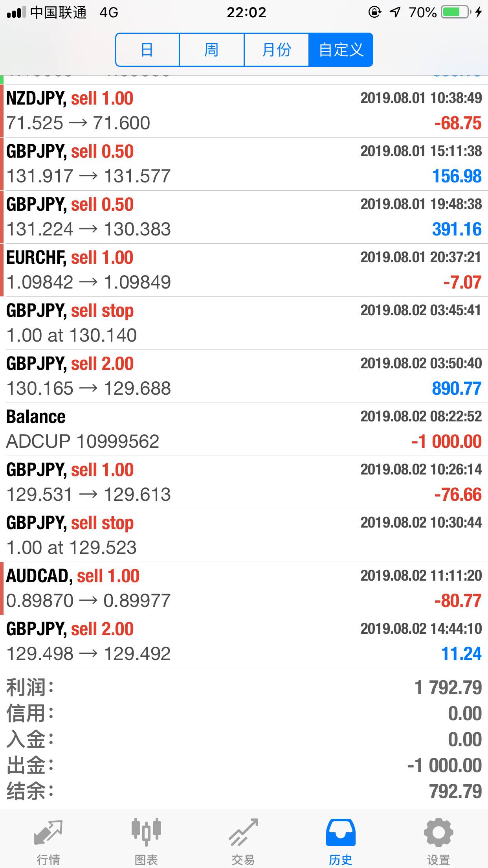Tap the cellular signal bars icon
Screen dimensions: 488x868
(x=16, y=12)
